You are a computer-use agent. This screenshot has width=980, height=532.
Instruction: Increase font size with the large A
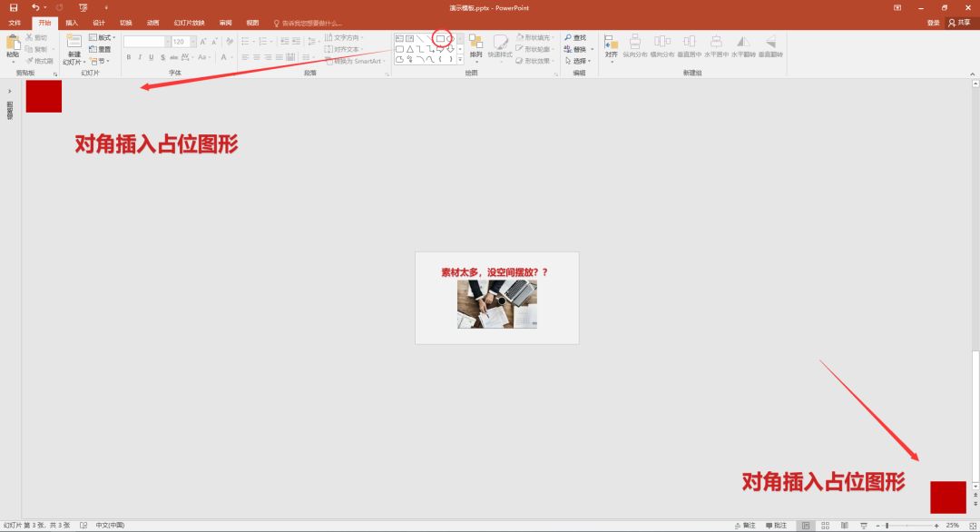click(x=203, y=41)
